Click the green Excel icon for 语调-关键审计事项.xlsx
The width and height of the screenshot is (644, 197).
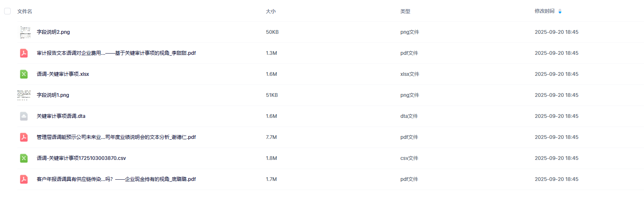(x=24, y=74)
